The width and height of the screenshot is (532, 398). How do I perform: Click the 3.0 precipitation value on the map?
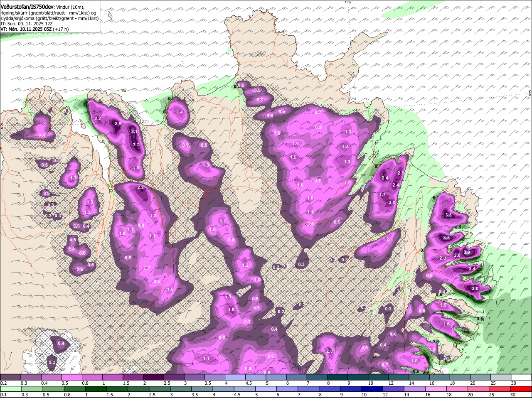click(x=475, y=289)
